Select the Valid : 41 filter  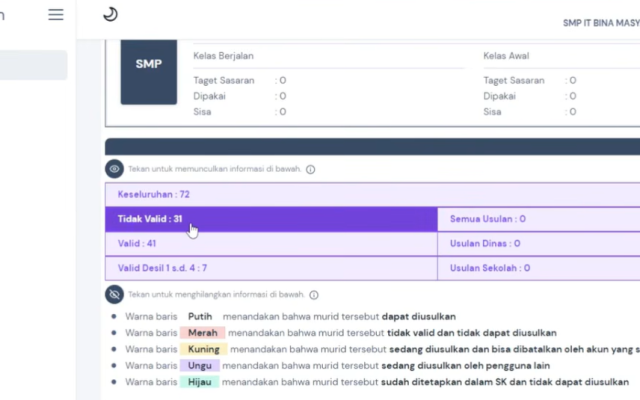click(271, 244)
